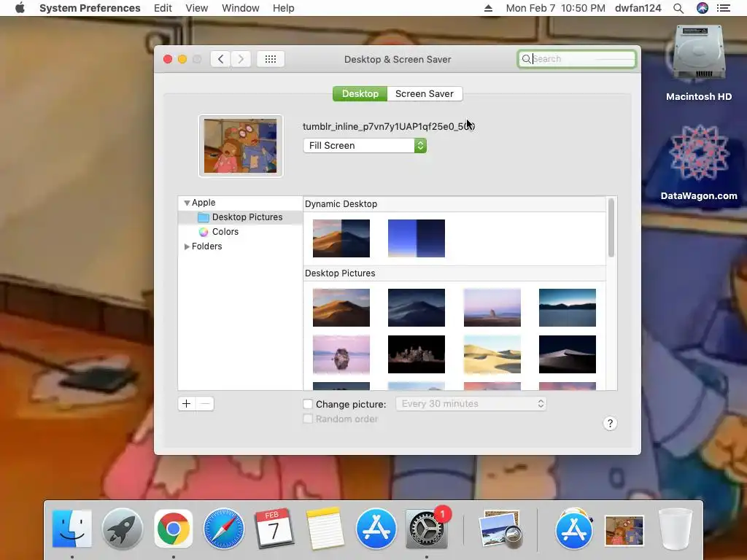
Task: Select Desktop Pictures in the sidebar
Action: (x=241, y=217)
